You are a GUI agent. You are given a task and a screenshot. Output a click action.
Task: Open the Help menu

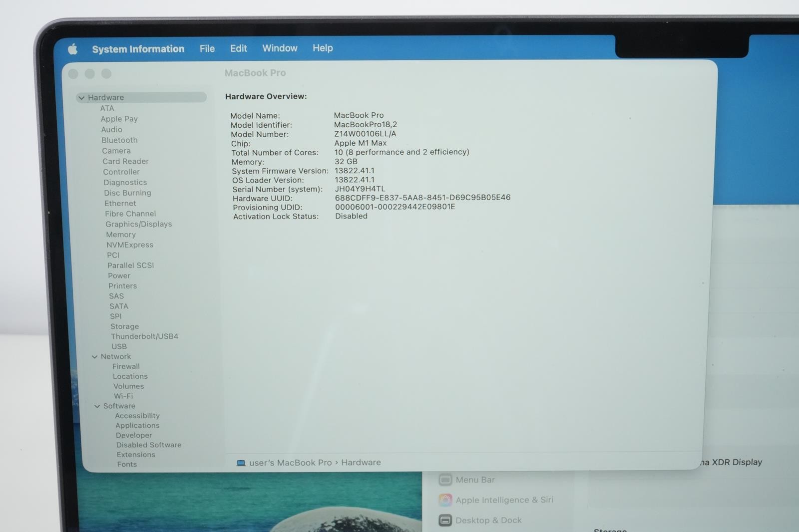(323, 48)
